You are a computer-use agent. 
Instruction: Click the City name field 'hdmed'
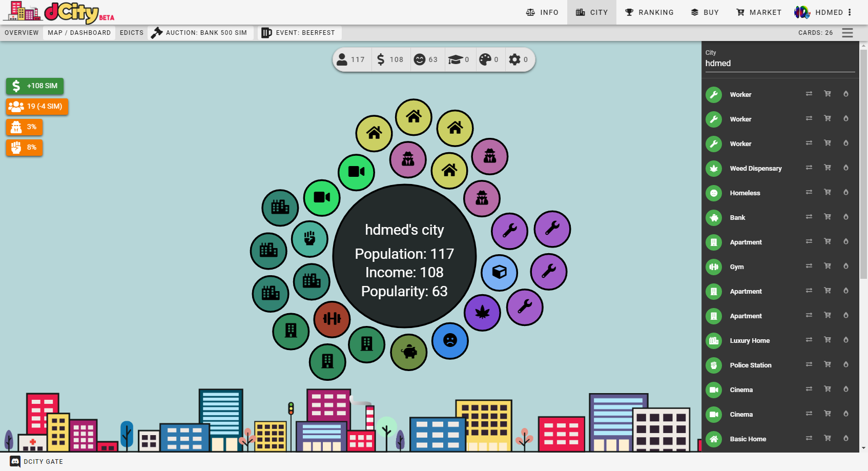780,64
